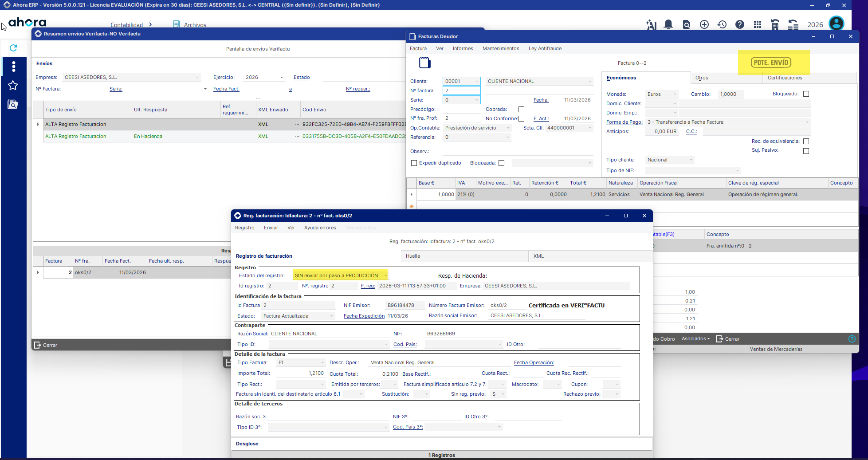Screen dimensions: 868x460
Task: Open the Asociados button menu
Action: tap(695, 339)
